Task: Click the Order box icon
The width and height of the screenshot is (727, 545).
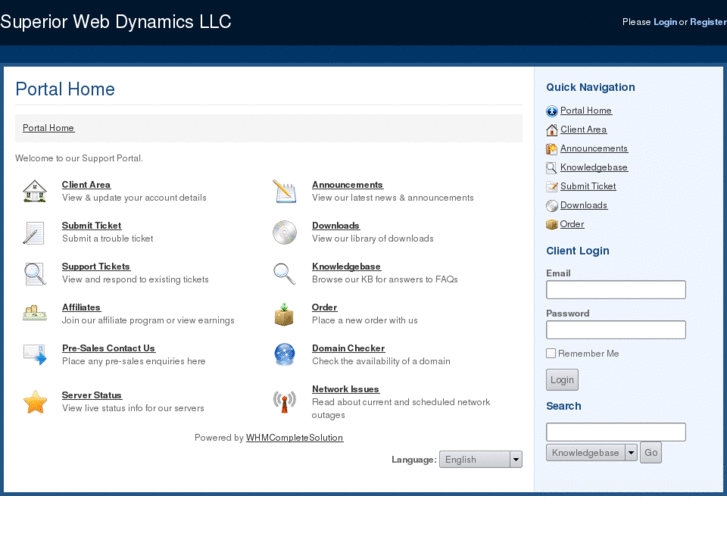Action: pos(285,314)
